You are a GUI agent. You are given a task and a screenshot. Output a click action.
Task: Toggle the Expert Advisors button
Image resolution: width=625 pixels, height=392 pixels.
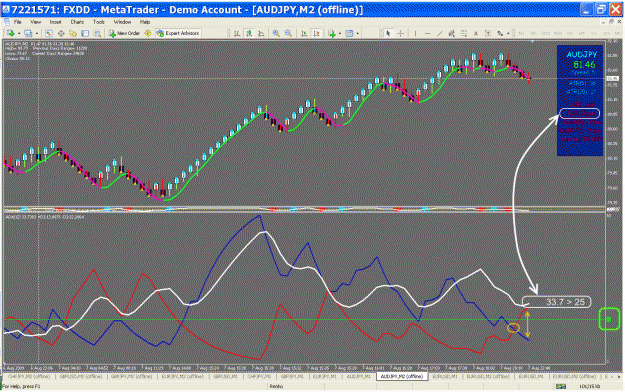178,33
